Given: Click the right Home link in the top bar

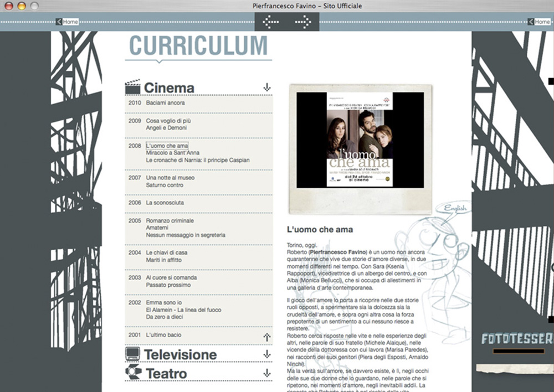Looking at the screenshot, I should click(x=539, y=22).
